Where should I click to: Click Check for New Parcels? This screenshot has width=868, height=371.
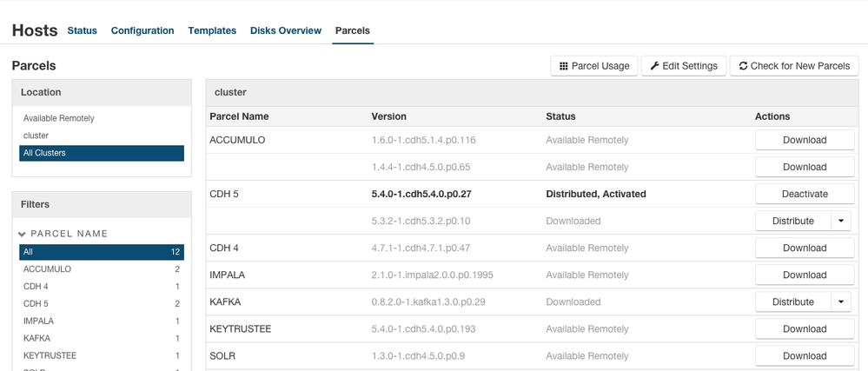pos(794,66)
